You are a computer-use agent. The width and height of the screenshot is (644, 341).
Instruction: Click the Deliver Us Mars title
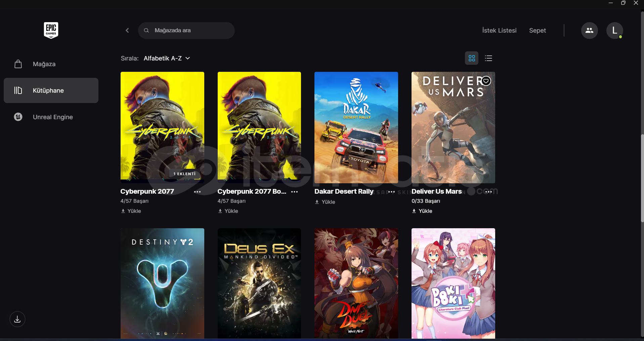click(437, 191)
